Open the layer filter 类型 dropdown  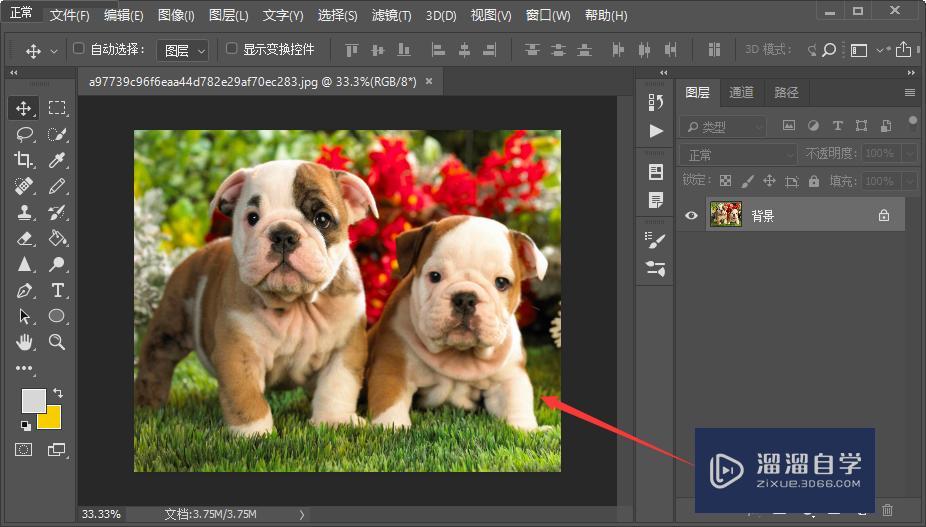(x=723, y=126)
